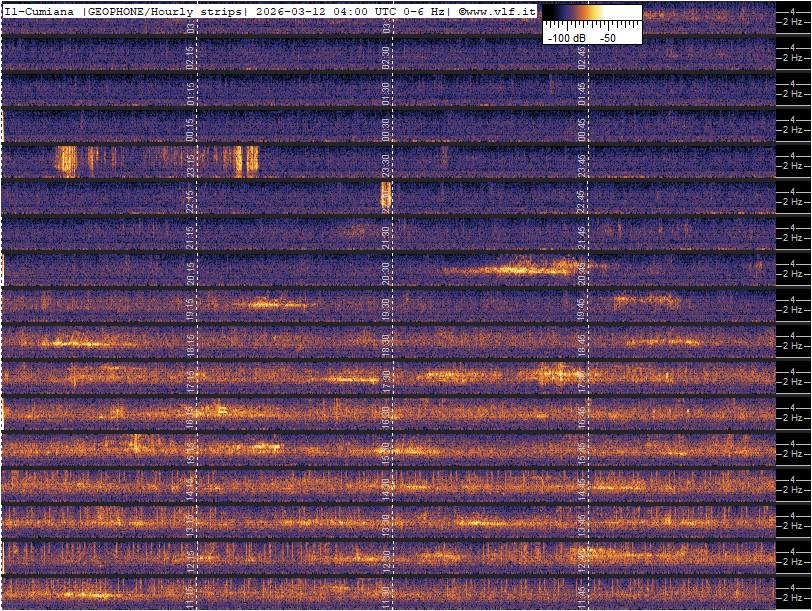Click the www.vlf.it website text in header
Screen dimensions: 812x611
(500, 11)
